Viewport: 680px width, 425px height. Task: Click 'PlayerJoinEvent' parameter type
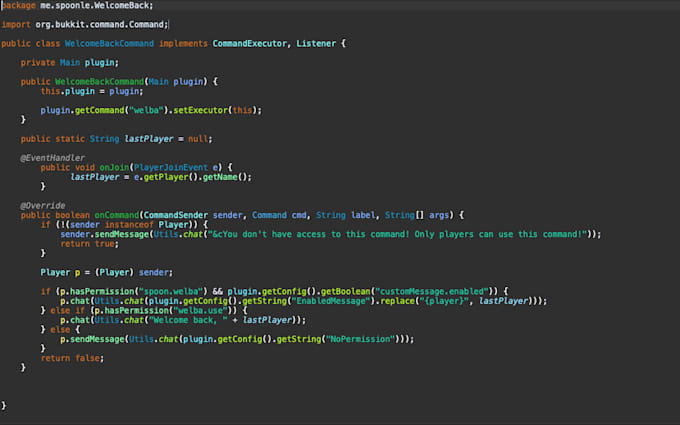pos(171,168)
